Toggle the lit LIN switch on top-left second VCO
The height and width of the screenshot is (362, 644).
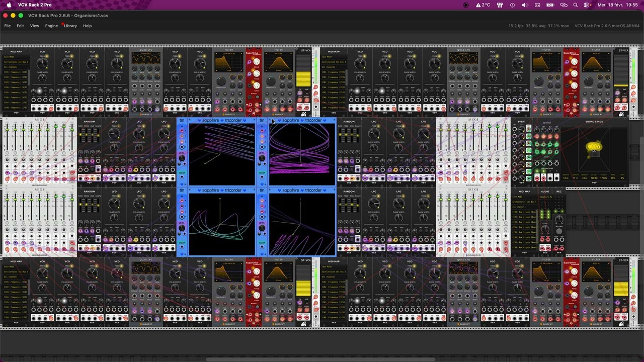(64, 92)
